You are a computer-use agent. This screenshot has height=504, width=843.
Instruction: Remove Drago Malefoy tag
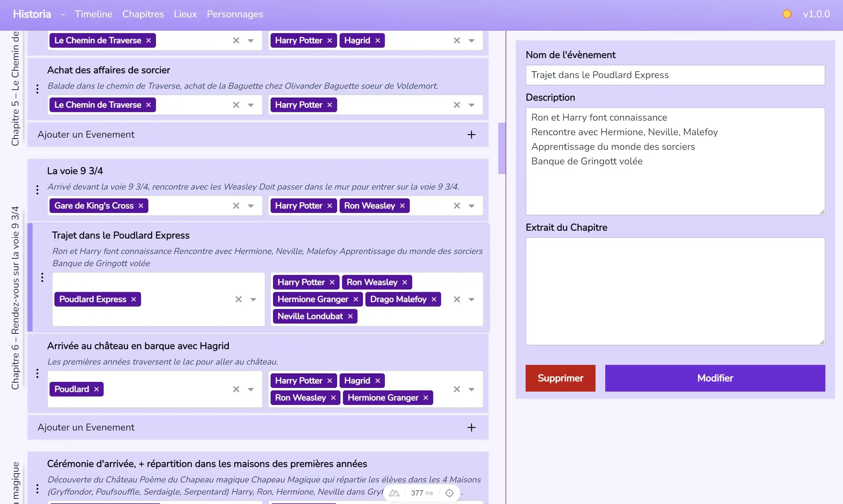pyautogui.click(x=434, y=299)
